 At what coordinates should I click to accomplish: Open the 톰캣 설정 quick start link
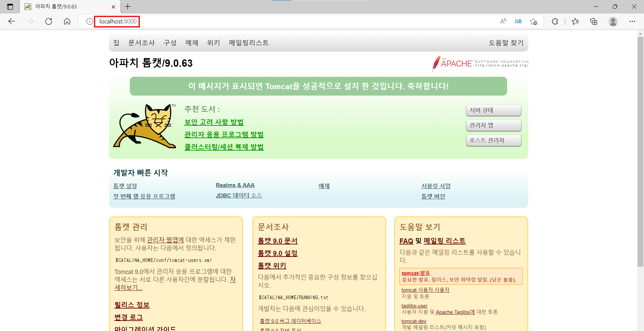tap(125, 186)
